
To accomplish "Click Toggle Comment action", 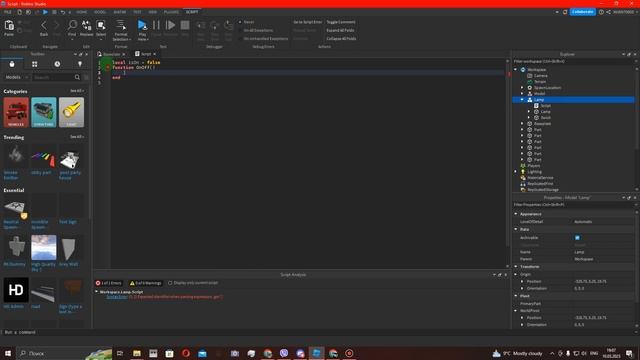I will point(341,22).
